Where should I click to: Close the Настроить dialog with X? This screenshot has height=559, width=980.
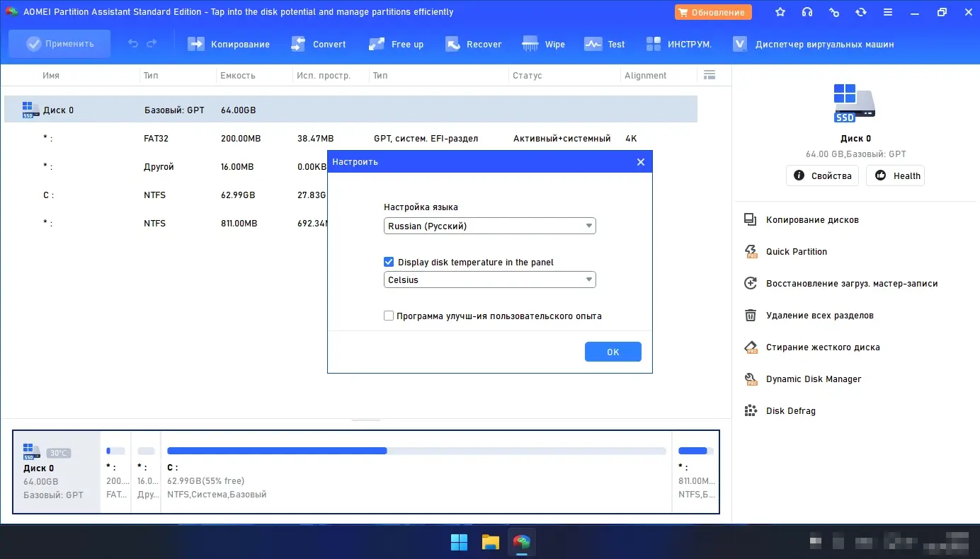point(641,162)
